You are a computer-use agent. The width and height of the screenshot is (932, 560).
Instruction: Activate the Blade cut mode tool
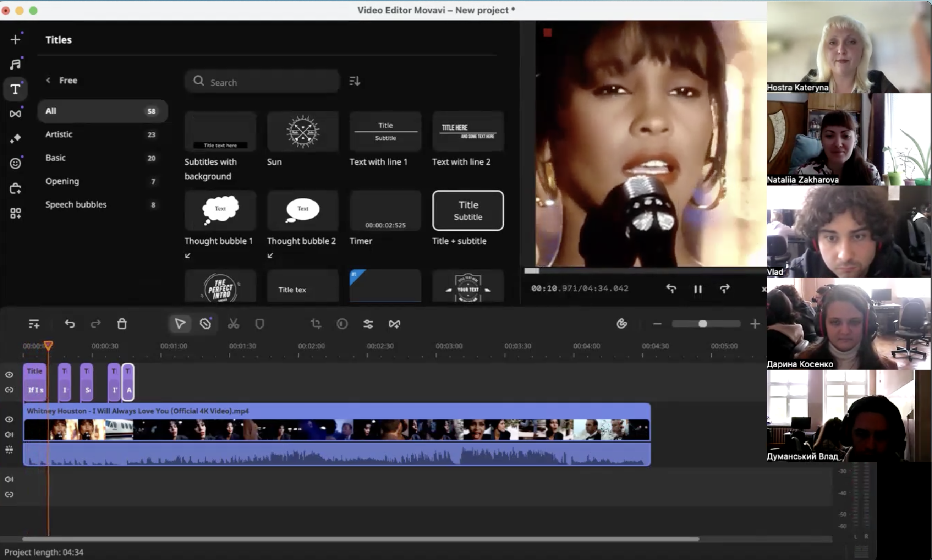click(x=205, y=324)
